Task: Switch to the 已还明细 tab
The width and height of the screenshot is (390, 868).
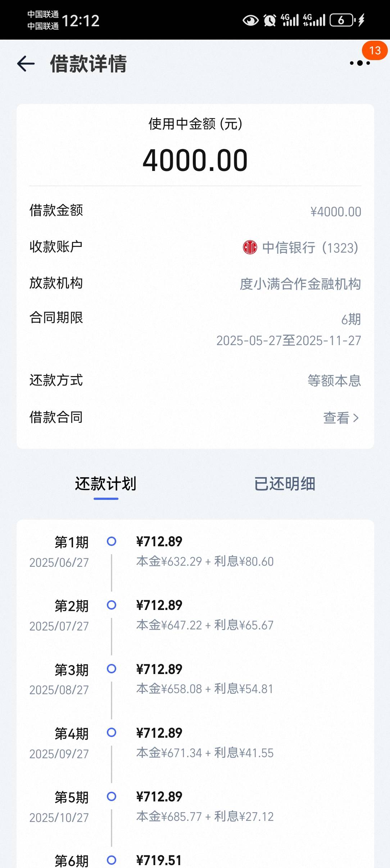Action: click(285, 484)
